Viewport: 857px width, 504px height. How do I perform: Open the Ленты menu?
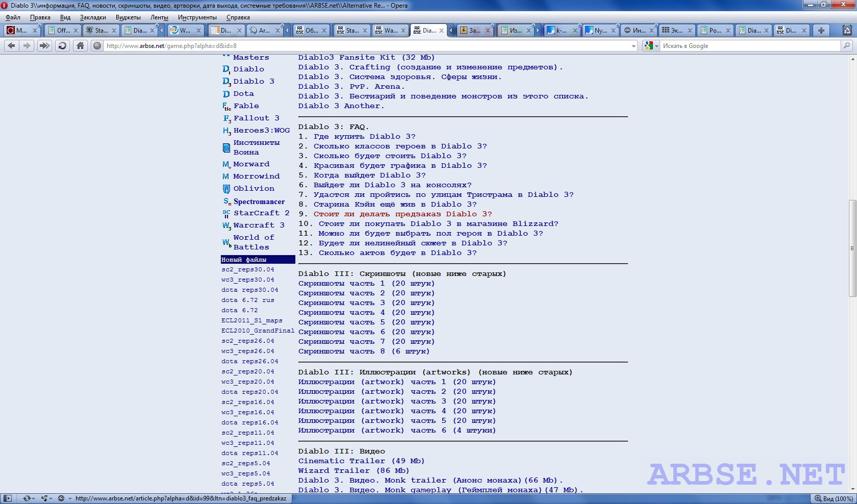[x=159, y=17]
